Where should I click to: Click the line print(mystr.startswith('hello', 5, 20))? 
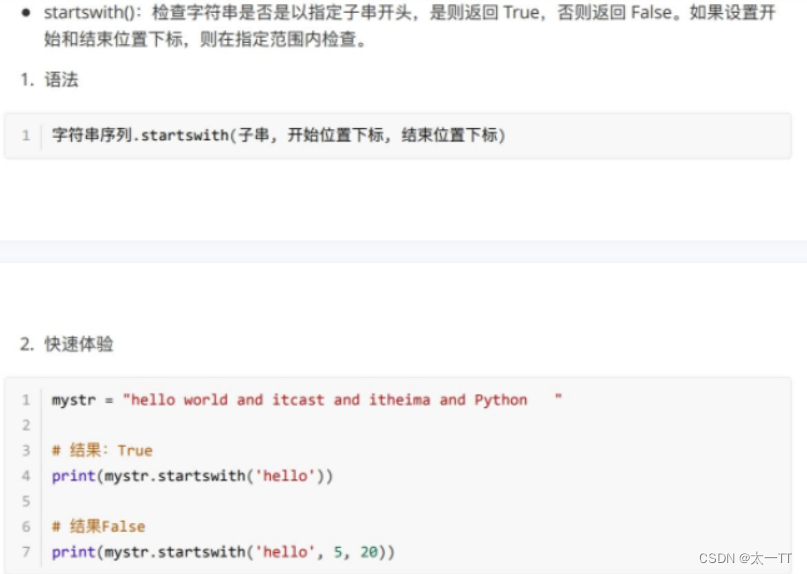click(223, 552)
